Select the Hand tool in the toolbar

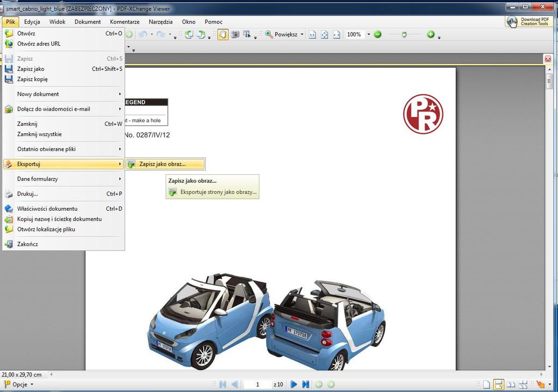tap(223, 34)
